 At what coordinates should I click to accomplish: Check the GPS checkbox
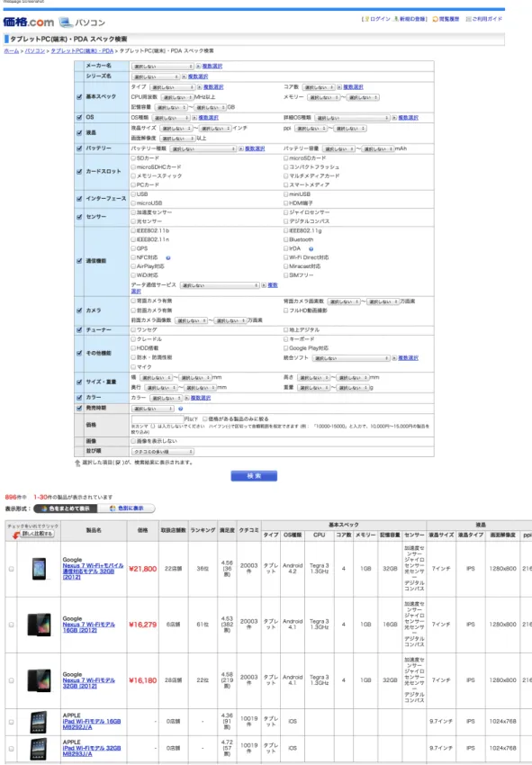pos(133,248)
